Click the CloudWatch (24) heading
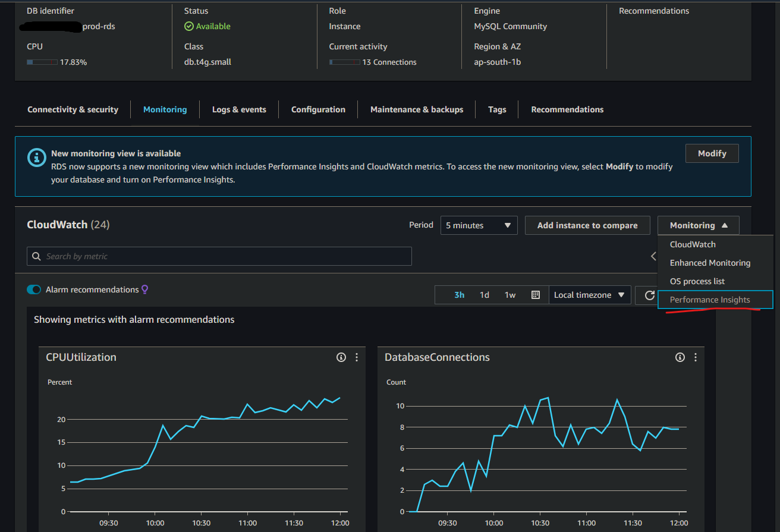 68,225
